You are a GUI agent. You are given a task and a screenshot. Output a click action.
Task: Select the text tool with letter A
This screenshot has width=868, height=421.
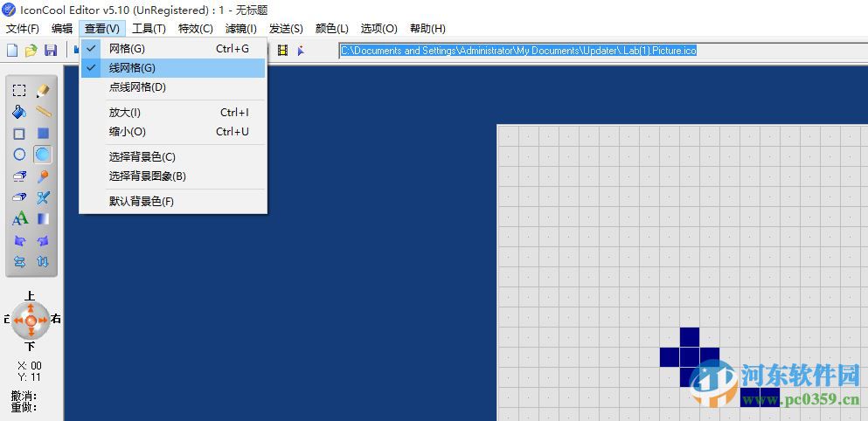(x=19, y=218)
